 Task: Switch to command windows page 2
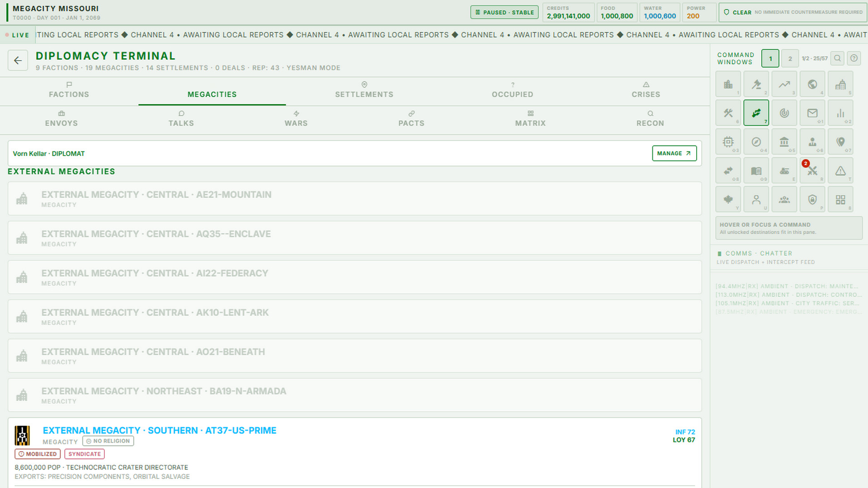tap(790, 58)
